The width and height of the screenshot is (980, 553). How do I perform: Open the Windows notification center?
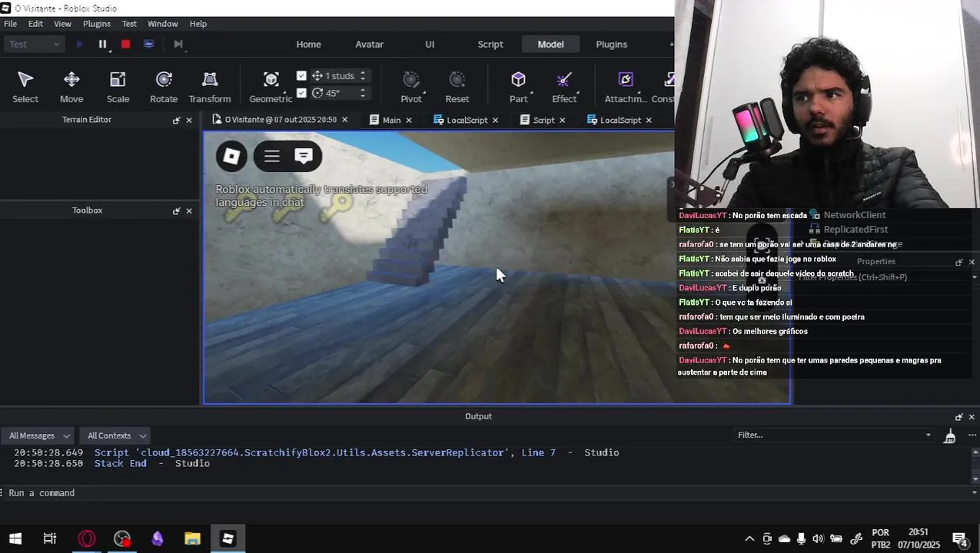(x=960, y=538)
